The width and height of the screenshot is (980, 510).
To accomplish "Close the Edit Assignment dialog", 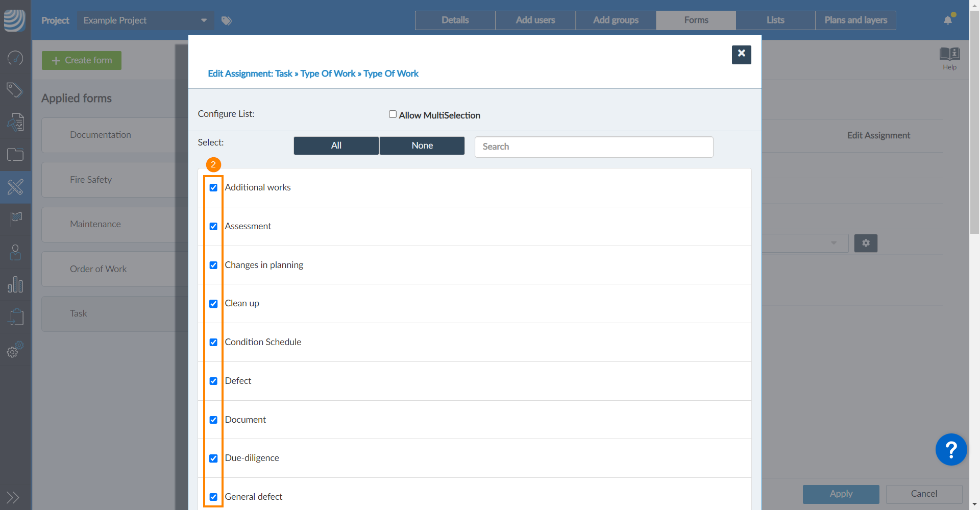I will point(741,54).
